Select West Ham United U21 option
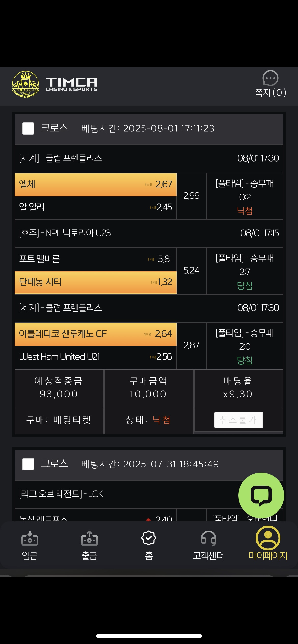The width and height of the screenshot is (298, 644). pyautogui.click(x=96, y=357)
